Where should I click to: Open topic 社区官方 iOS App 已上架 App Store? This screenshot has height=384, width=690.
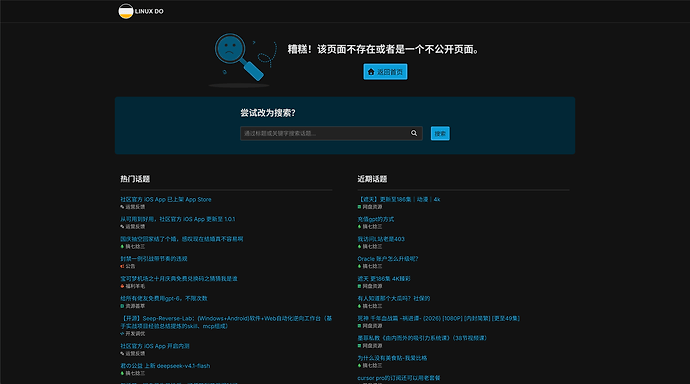click(x=166, y=199)
